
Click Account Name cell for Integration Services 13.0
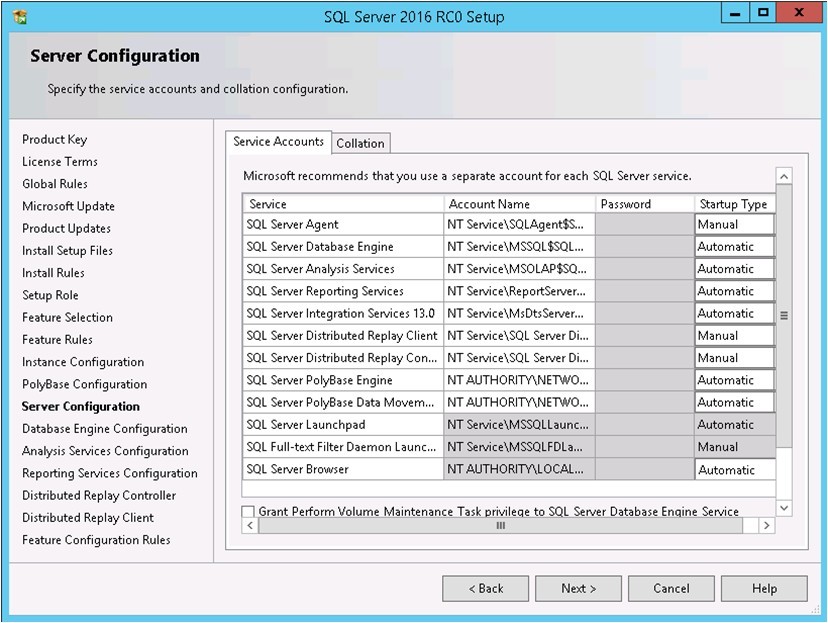519,313
